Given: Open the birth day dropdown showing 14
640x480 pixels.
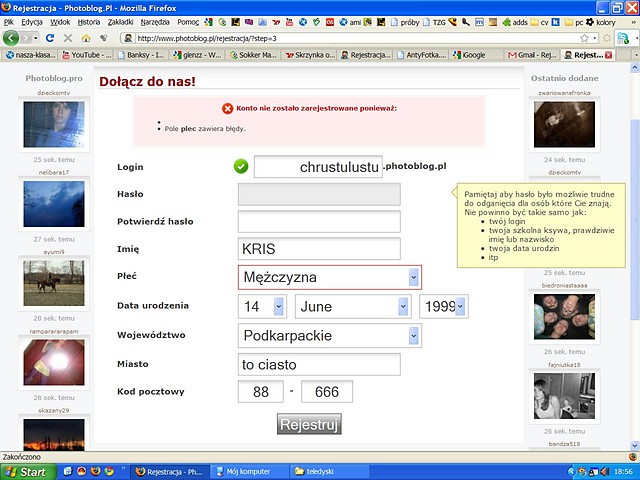Looking at the screenshot, I should [x=262, y=307].
